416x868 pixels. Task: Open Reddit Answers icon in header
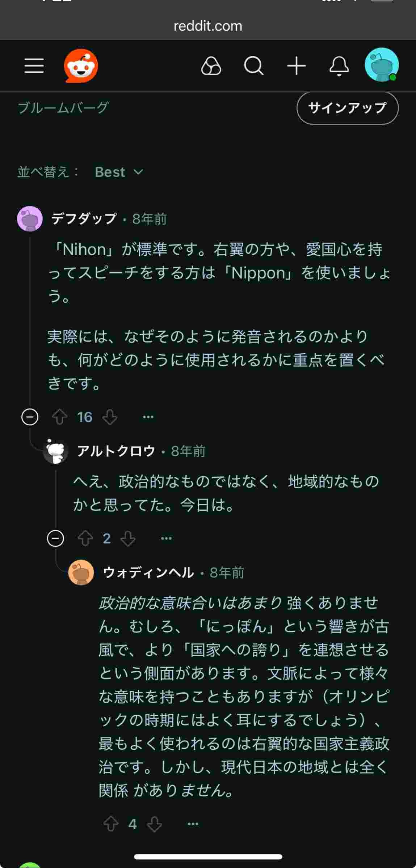(211, 66)
